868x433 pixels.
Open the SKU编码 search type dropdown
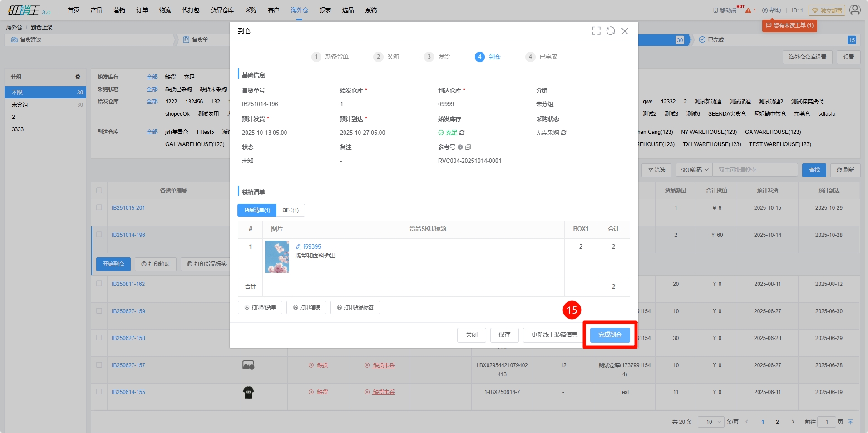click(x=694, y=170)
